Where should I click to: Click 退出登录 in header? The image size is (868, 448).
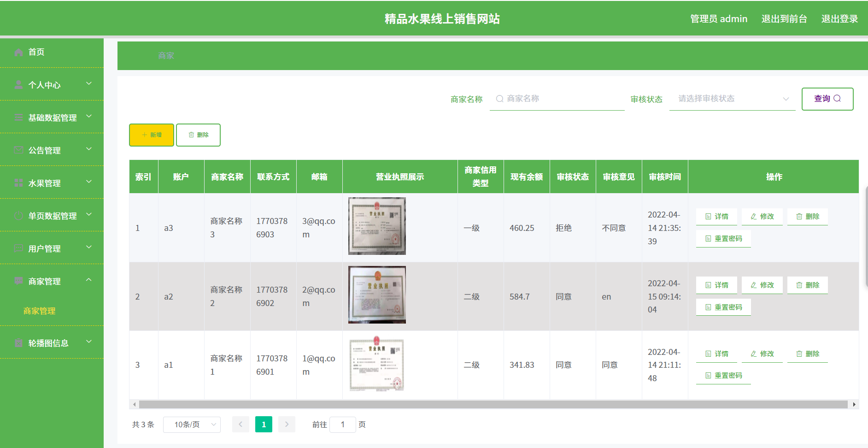[839, 19]
